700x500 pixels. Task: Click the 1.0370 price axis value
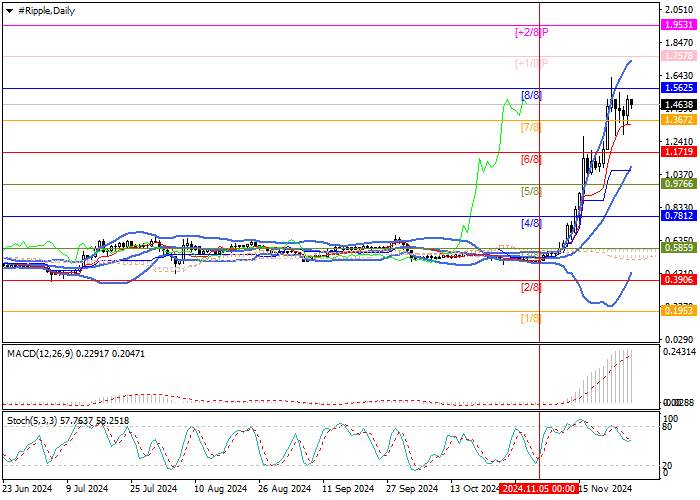(x=679, y=175)
